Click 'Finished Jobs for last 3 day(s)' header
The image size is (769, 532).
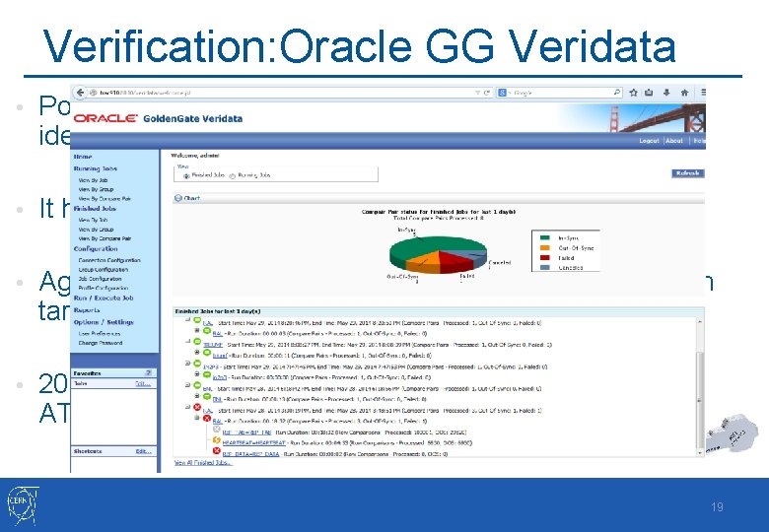[218, 311]
